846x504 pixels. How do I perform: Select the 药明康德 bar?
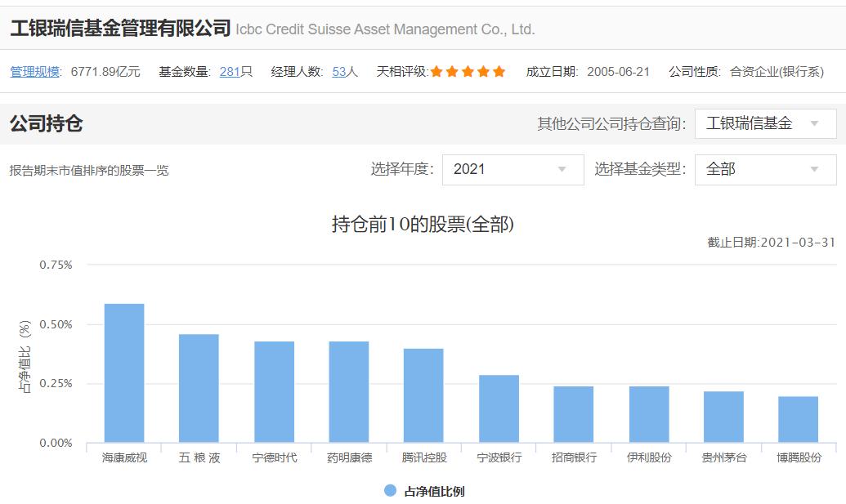(349, 392)
